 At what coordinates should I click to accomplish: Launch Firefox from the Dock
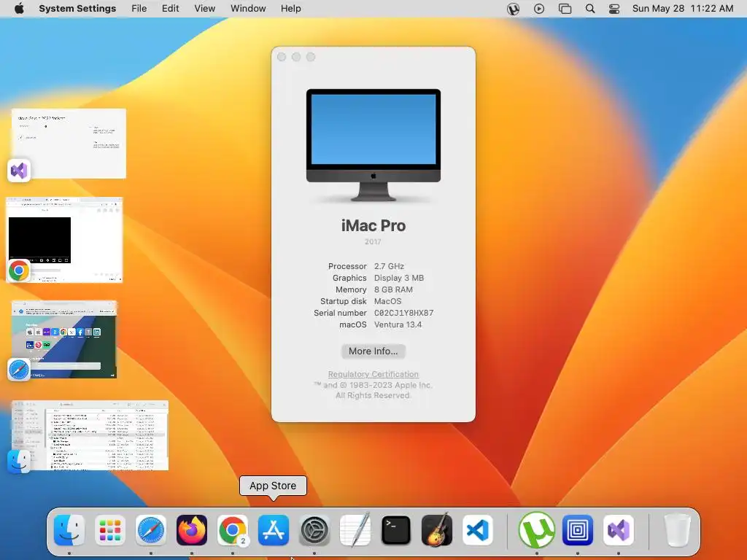click(192, 530)
